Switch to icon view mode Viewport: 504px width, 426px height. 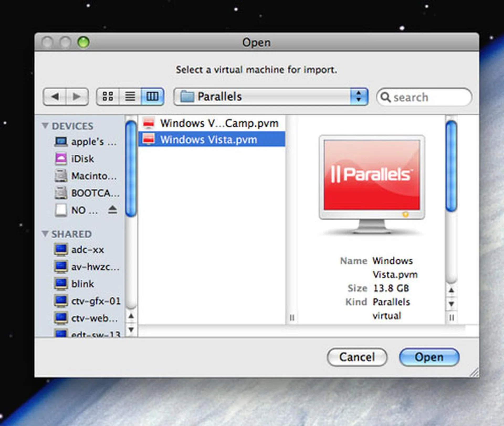[108, 96]
